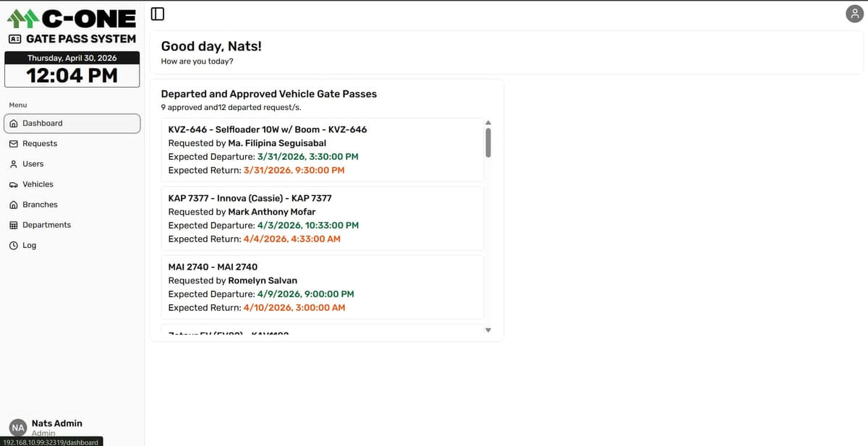Image resolution: width=868 pixels, height=446 pixels.
Task: Open the user profile avatar icon
Action: (x=855, y=14)
